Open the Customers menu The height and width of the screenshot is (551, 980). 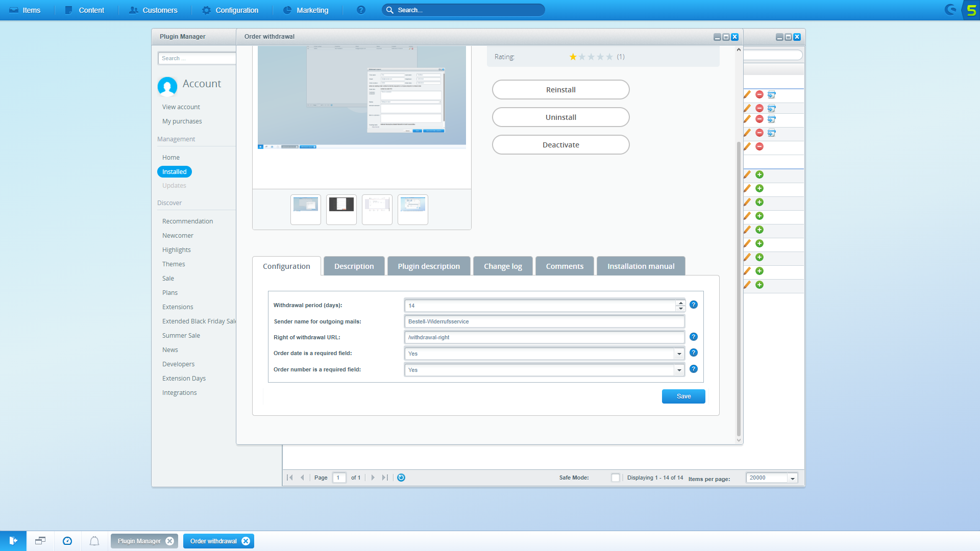[153, 10]
